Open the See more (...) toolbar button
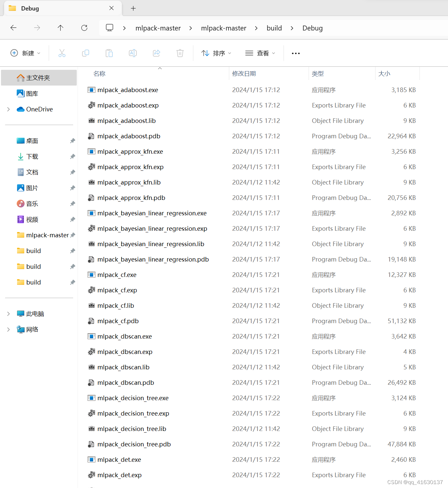Image resolution: width=448 pixels, height=488 pixels. click(295, 53)
